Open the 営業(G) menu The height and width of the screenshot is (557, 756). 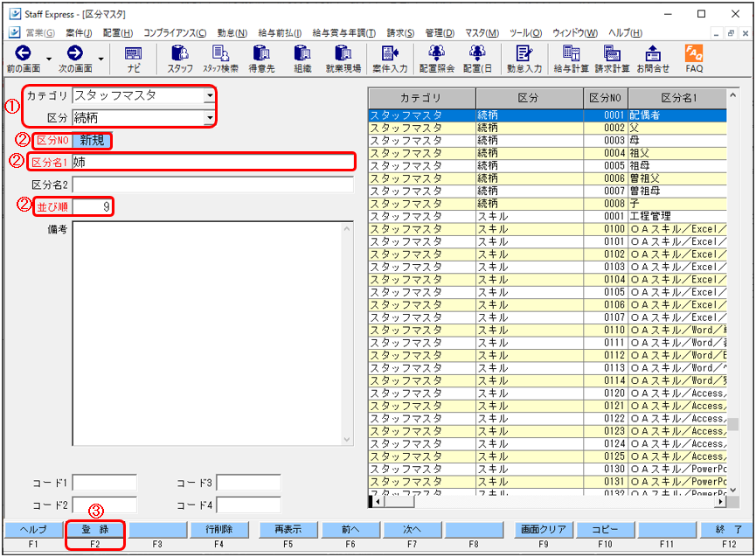pos(40,33)
